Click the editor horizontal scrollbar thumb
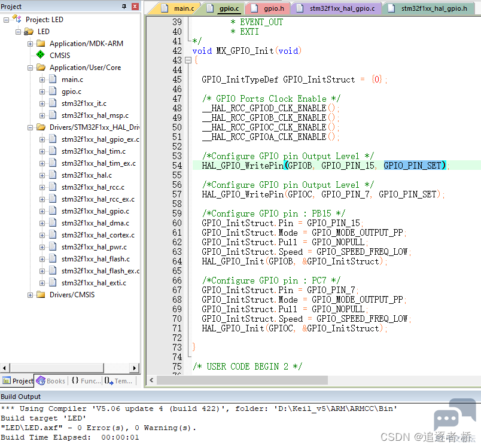481x448 pixels. click(242, 380)
